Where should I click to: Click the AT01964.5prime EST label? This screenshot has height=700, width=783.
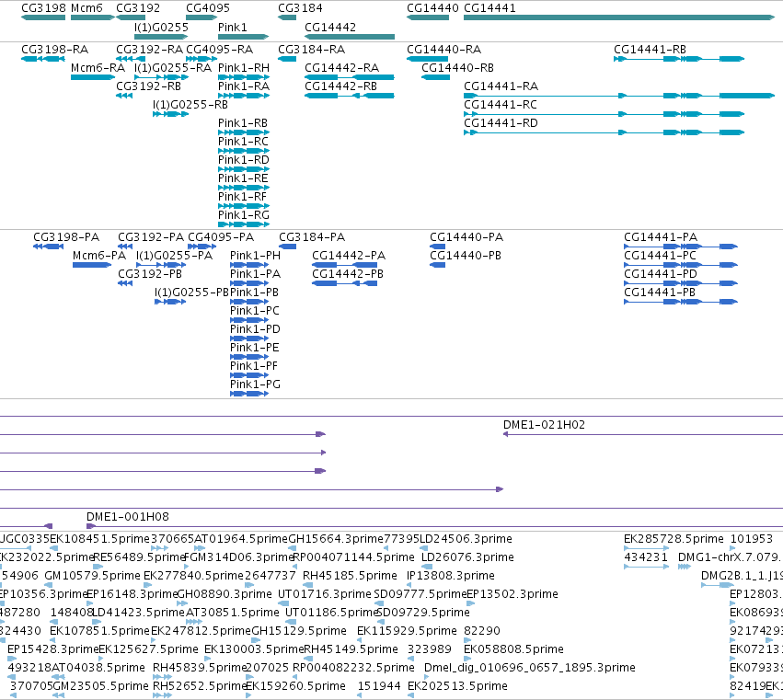click(241, 539)
